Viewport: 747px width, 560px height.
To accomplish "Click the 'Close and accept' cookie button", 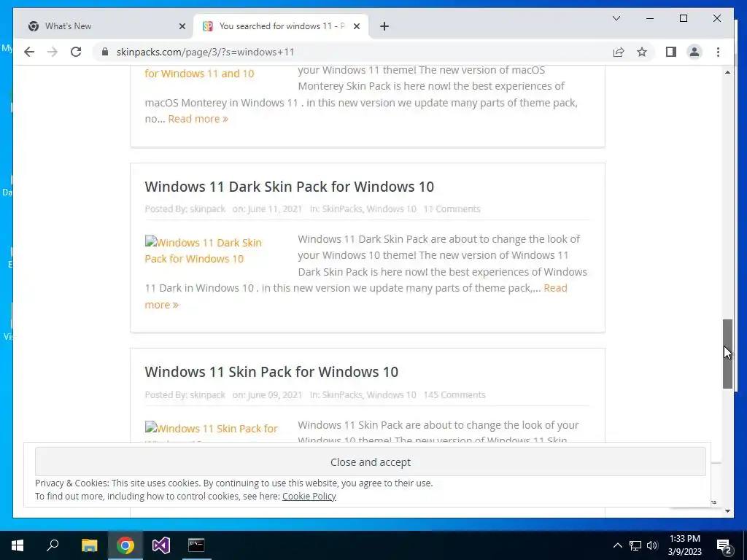I will tap(370, 462).
